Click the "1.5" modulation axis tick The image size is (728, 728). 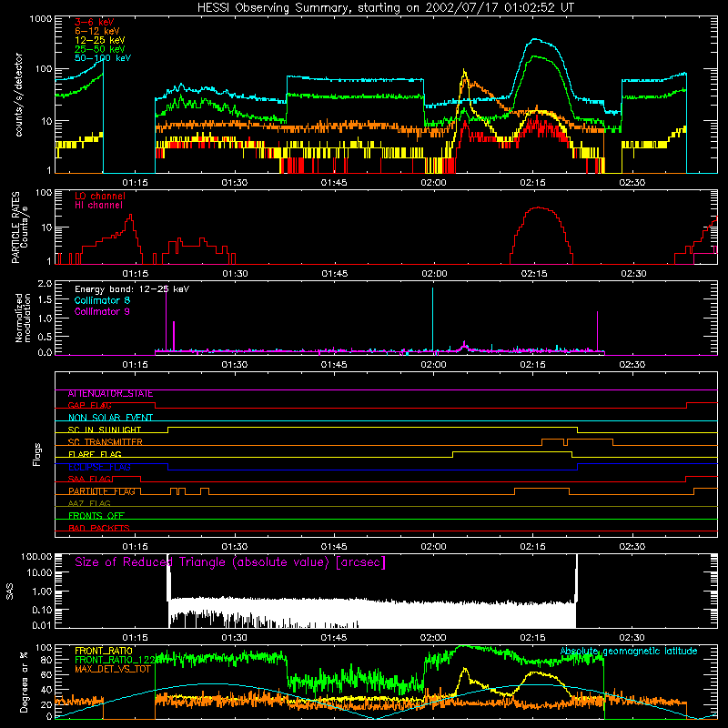click(x=45, y=299)
